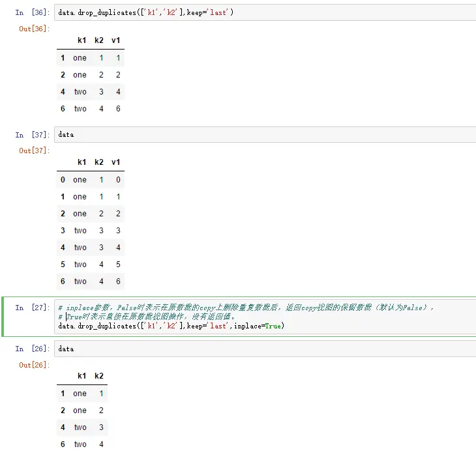Click row index 6 in the Out[26] table

pos(63,444)
